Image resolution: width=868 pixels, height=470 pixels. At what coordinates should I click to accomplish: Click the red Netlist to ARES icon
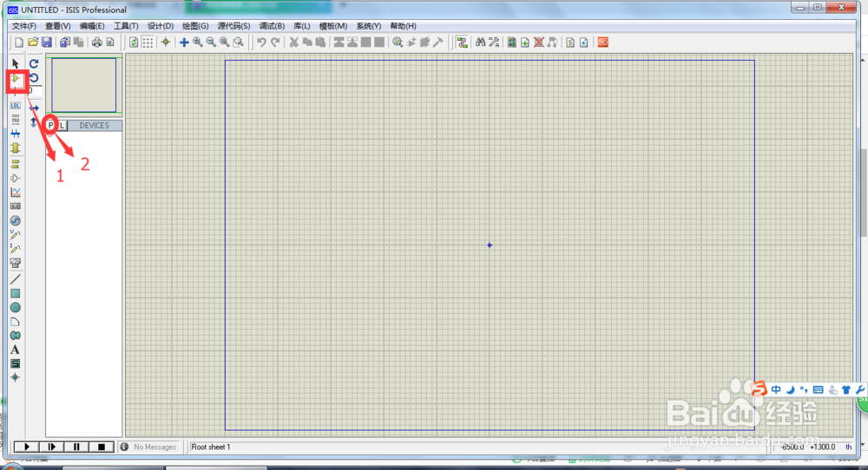pyautogui.click(x=603, y=42)
